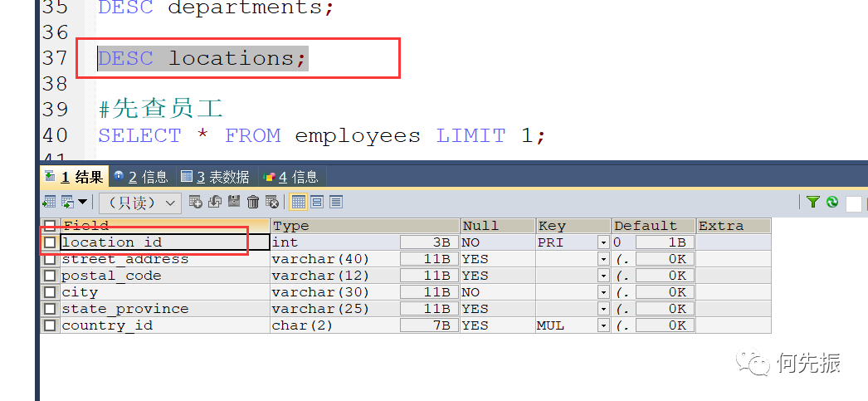Select the country_id field cell
The width and height of the screenshot is (868, 401).
point(164,325)
